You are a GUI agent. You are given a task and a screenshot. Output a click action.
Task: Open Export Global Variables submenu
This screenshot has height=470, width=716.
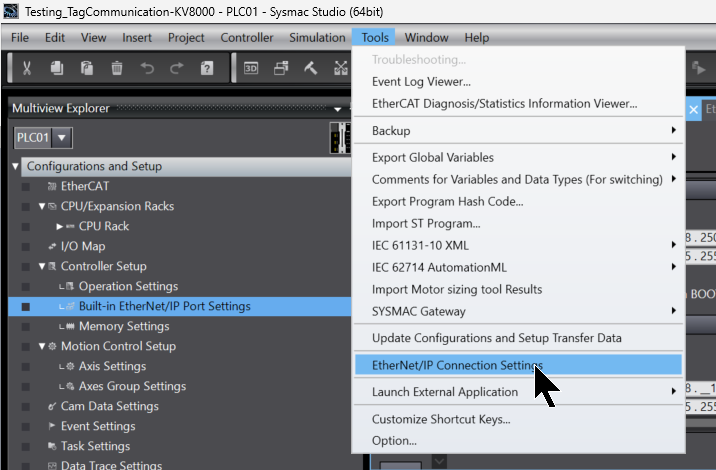[x=518, y=157]
